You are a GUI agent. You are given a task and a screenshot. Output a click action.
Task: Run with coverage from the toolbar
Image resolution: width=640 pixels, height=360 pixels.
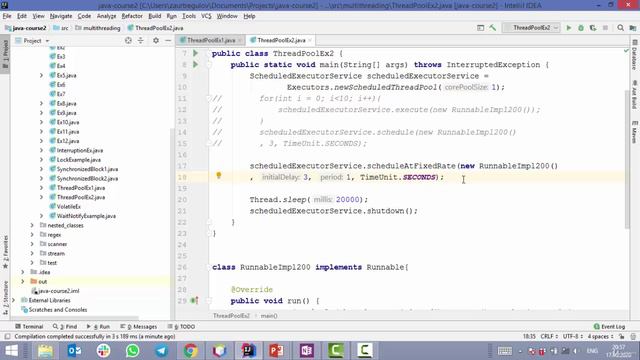[x=593, y=28]
